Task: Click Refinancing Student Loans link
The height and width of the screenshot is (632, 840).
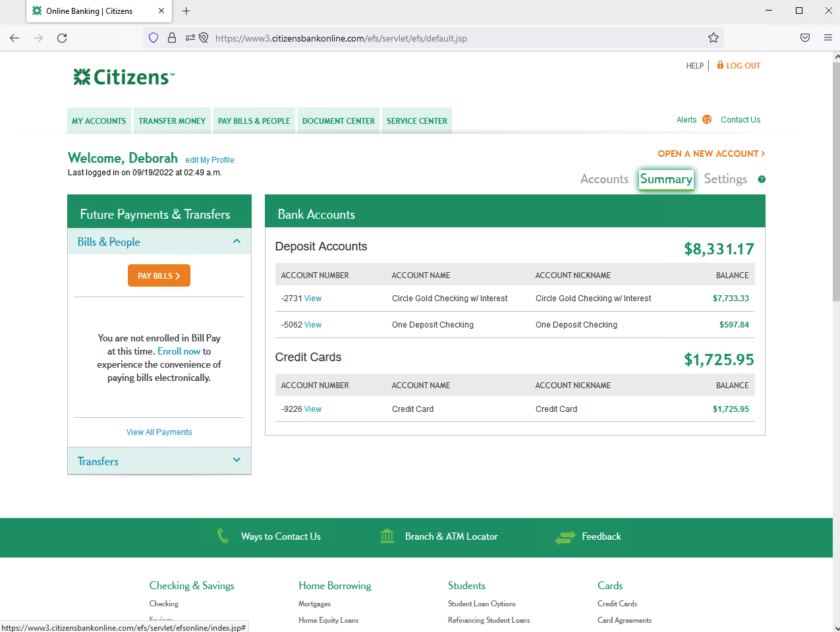Action: tap(489, 620)
